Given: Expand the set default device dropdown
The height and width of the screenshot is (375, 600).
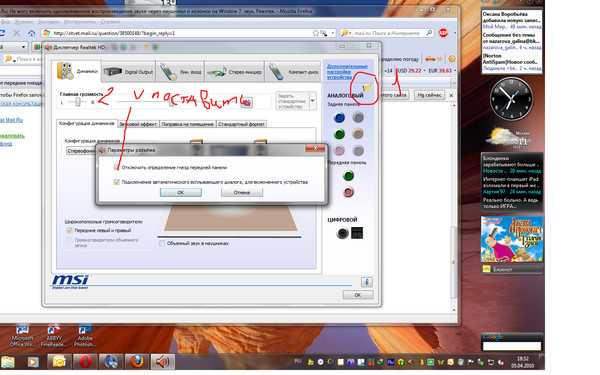Looking at the screenshot, I should (x=313, y=101).
